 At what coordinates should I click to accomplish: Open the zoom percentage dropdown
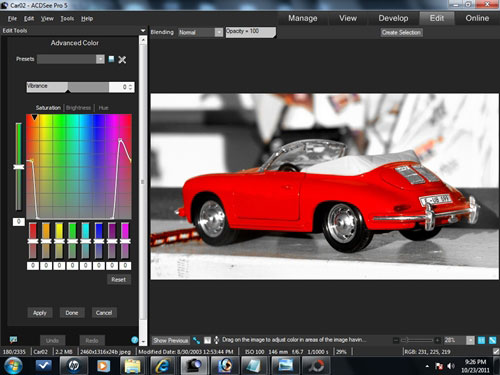tap(470, 340)
